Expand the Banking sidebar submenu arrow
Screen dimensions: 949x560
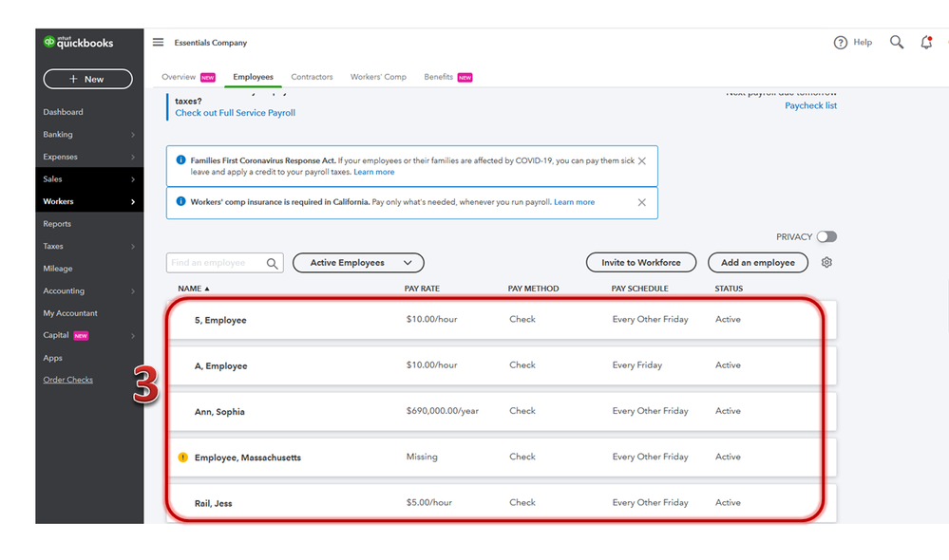pyautogui.click(x=133, y=135)
